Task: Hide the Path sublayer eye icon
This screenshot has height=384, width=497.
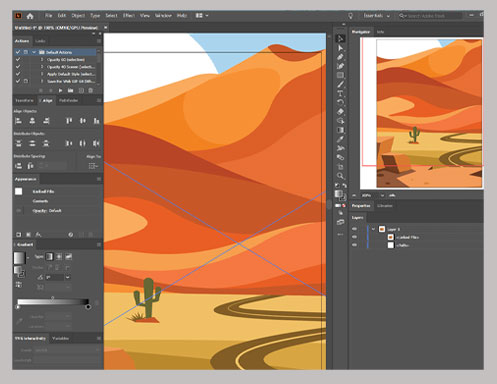Action: (x=354, y=245)
